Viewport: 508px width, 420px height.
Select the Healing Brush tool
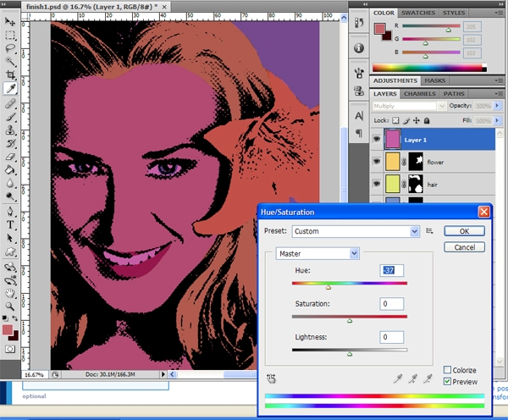coord(10,103)
